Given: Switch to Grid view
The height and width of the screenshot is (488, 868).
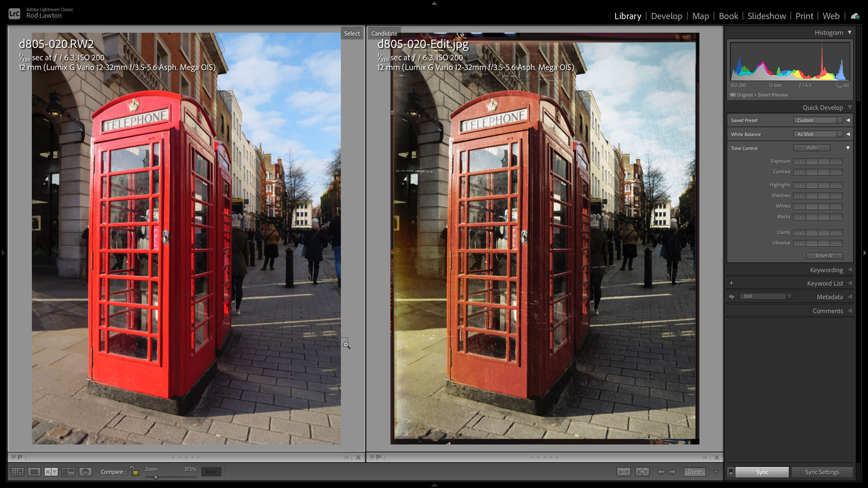Looking at the screenshot, I should [17, 471].
